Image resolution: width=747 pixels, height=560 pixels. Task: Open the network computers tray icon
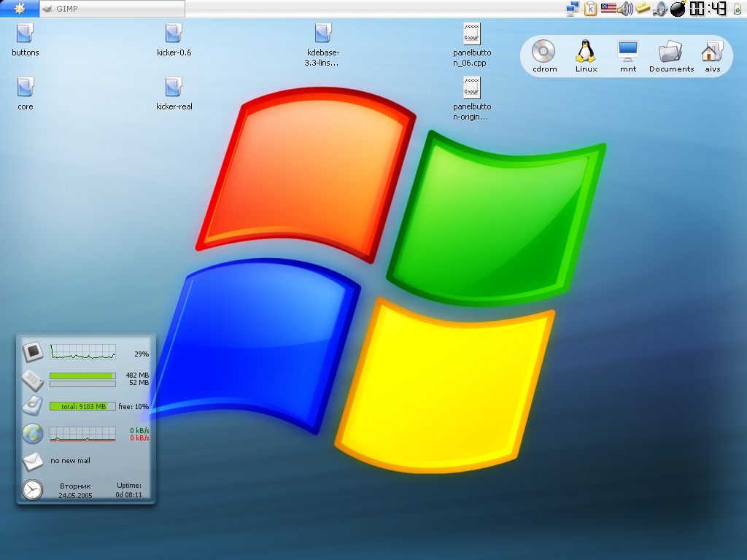coord(573,9)
